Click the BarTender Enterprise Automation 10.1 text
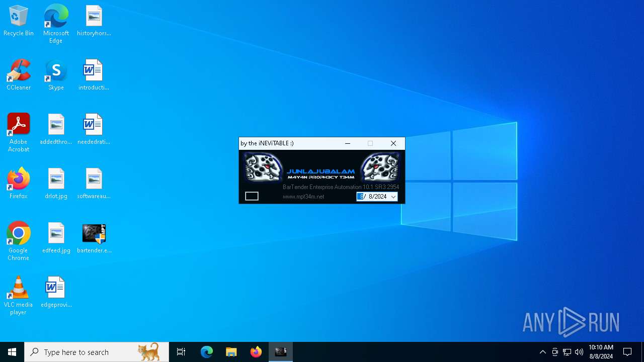The height and width of the screenshot is (362, 644). 341,187
